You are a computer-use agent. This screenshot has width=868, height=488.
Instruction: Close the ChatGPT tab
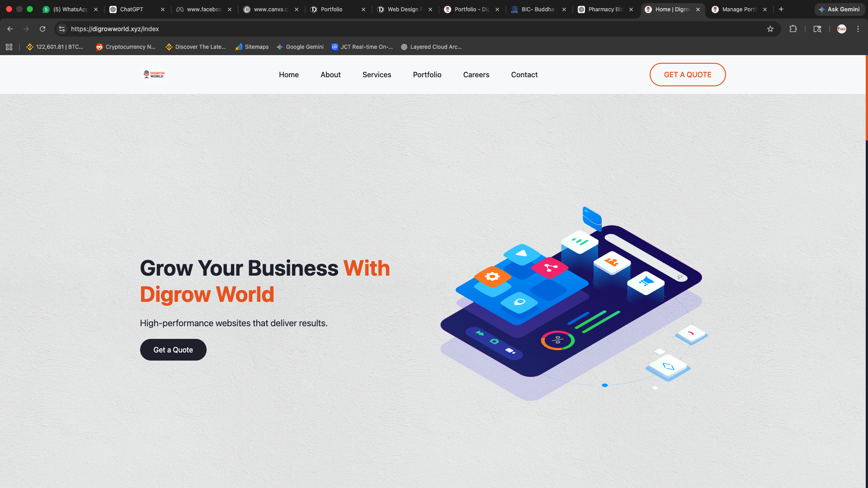[x=163, y=9]
